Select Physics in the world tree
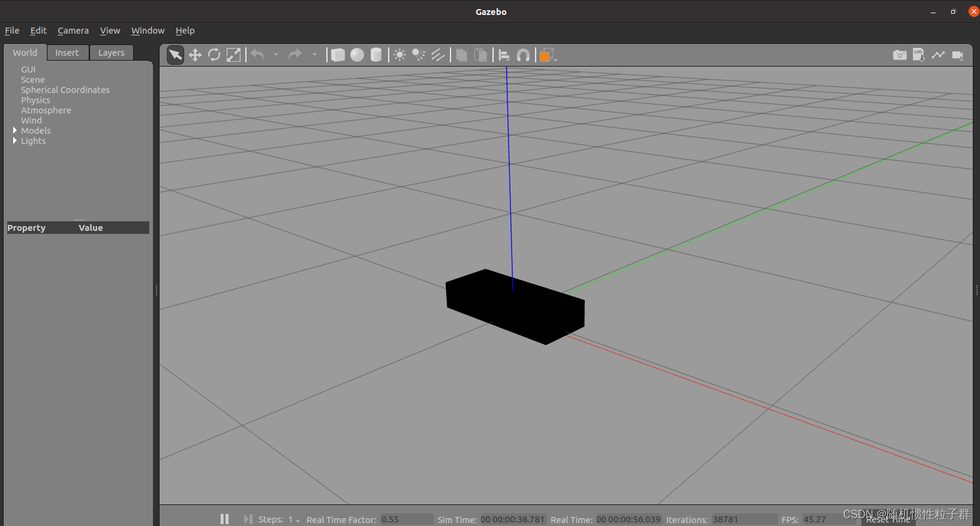 point(35,100)
